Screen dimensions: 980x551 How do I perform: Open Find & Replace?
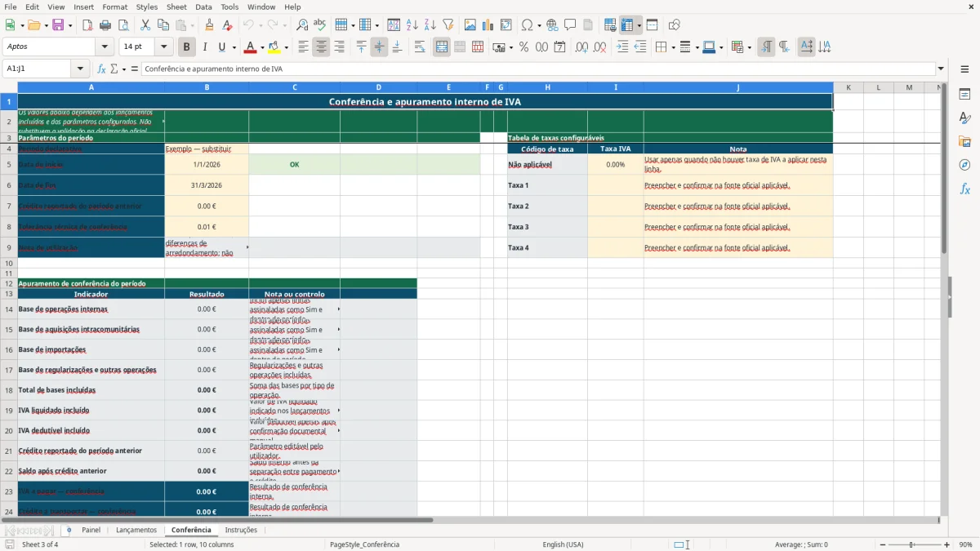(302, 25)
